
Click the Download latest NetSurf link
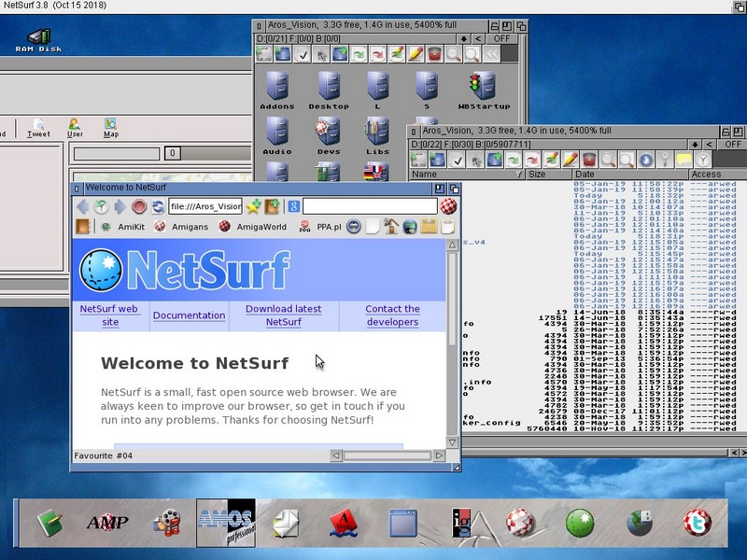click(x=283, y=315)
